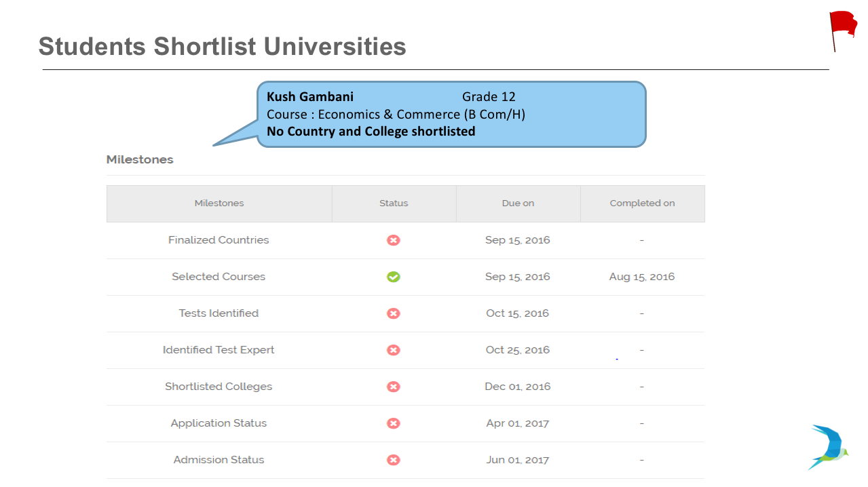868x487 pixels.
Task: Click the Identified Test Expert status icon
Action: click(x=394, y=350)
